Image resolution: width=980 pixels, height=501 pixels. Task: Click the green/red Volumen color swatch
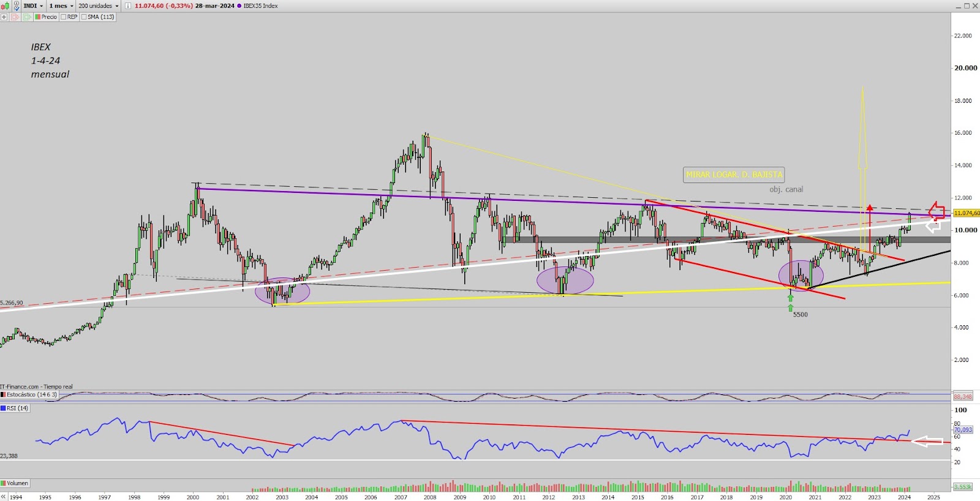(3, 483)
